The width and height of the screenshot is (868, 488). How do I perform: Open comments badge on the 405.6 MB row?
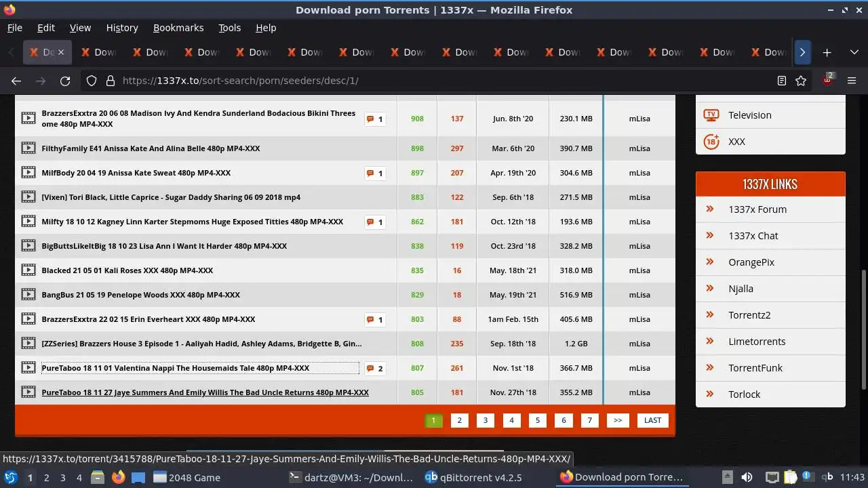click(x=375, y=320)
